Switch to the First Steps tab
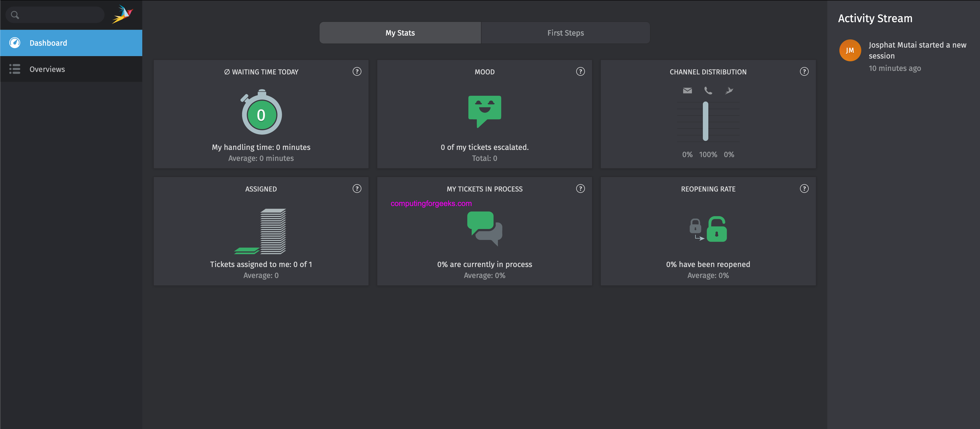980x429 pixels. (565, 33)
